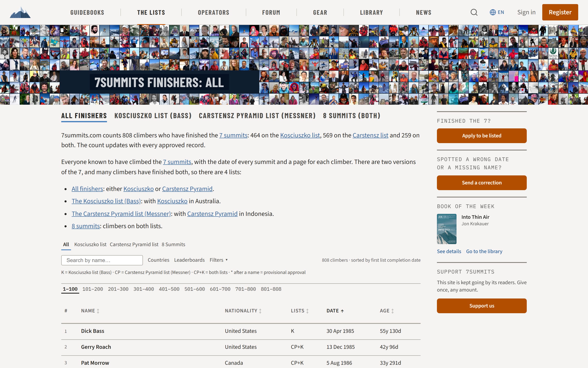Open Dick Bass climber page
The height and width of the screenshot is (368, 588).
click(x=92, y=331)
